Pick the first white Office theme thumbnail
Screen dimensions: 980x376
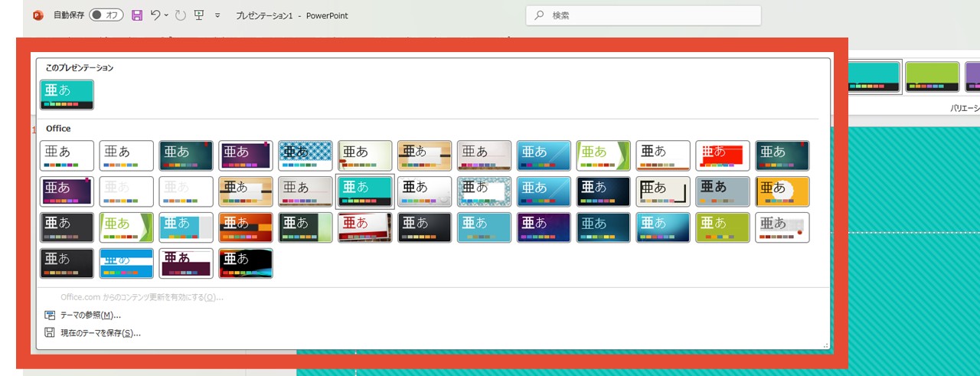[x=67, y=155]
